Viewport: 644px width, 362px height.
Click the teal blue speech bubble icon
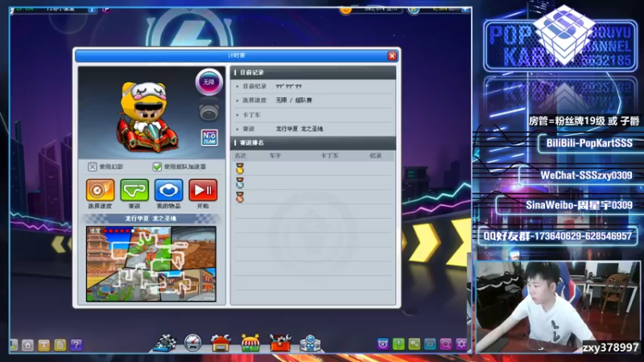click(430, 344)
